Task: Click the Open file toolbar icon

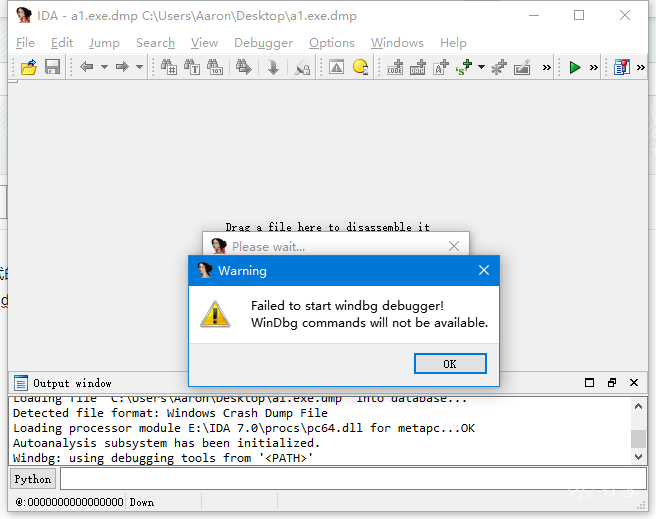Action: 28,67
